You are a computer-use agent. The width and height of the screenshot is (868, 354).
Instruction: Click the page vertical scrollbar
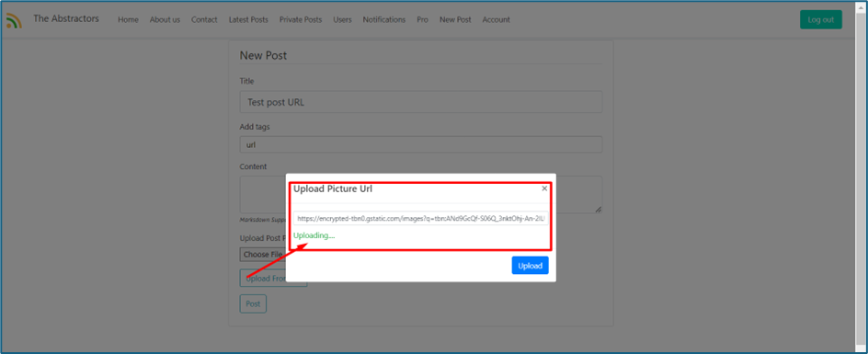pyautogui.click(x=861, y=177)
